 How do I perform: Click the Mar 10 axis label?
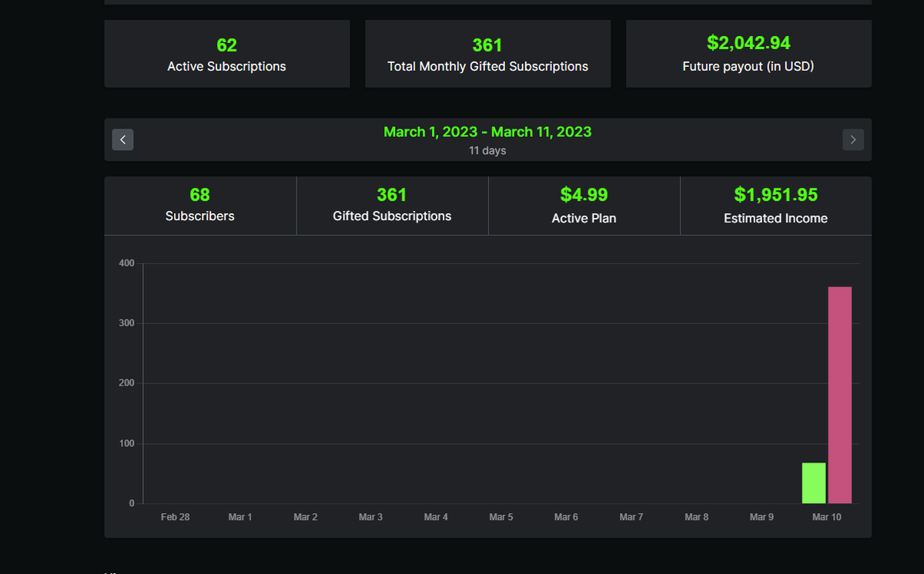tap(827, 517)
